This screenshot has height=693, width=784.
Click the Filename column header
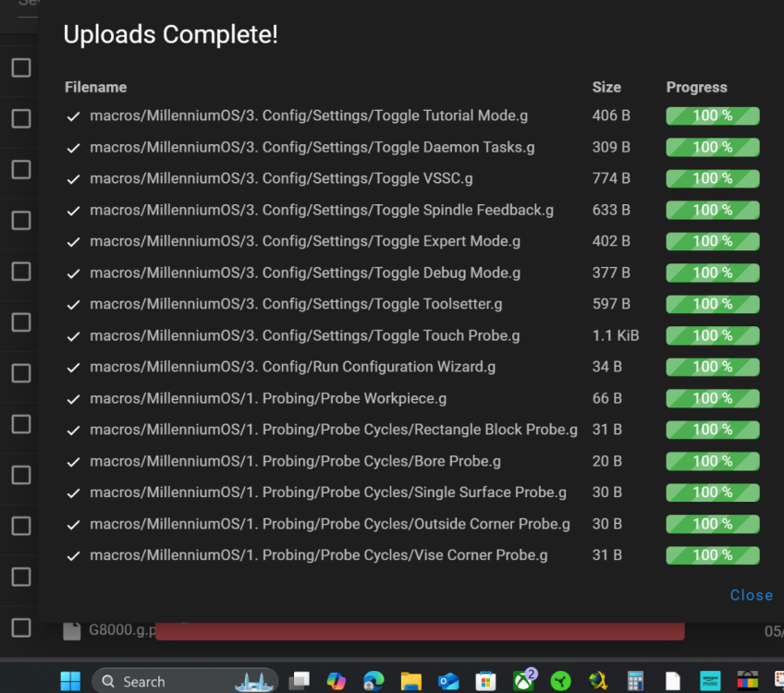pyautogui.click(x=95, y=88)
